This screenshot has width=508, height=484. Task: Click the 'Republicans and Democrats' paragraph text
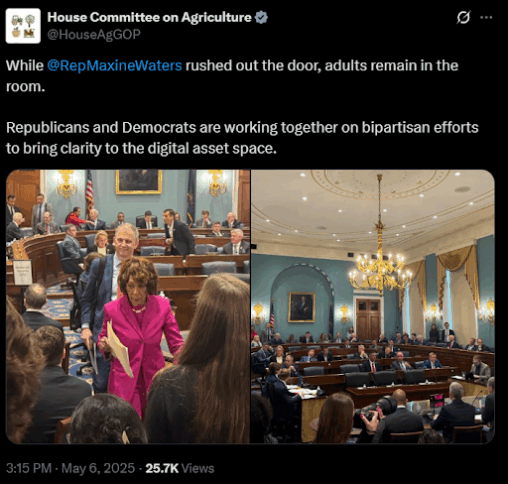[x=242, y=138]
